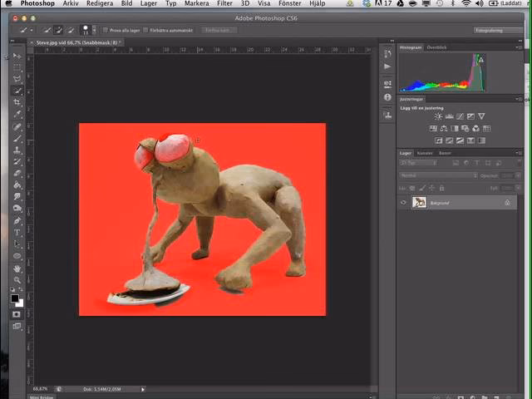Switch to the Kanaler tab
This screenshot has height=399, width=532.
click(425, 153)
